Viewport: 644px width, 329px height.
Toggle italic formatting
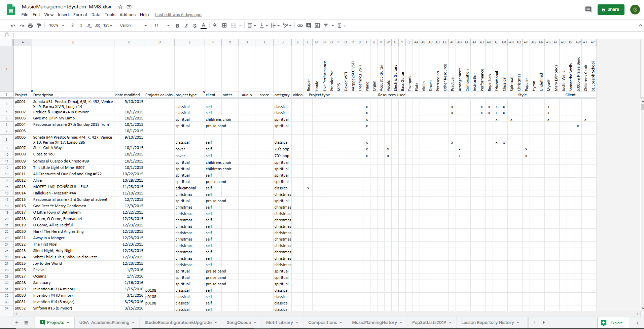pos(186,26)
